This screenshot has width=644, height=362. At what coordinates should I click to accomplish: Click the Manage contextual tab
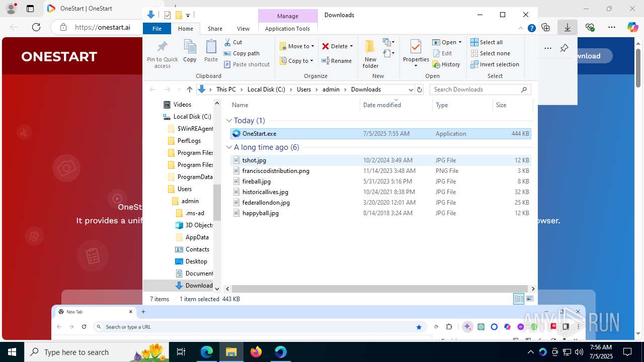coord(287,16)
